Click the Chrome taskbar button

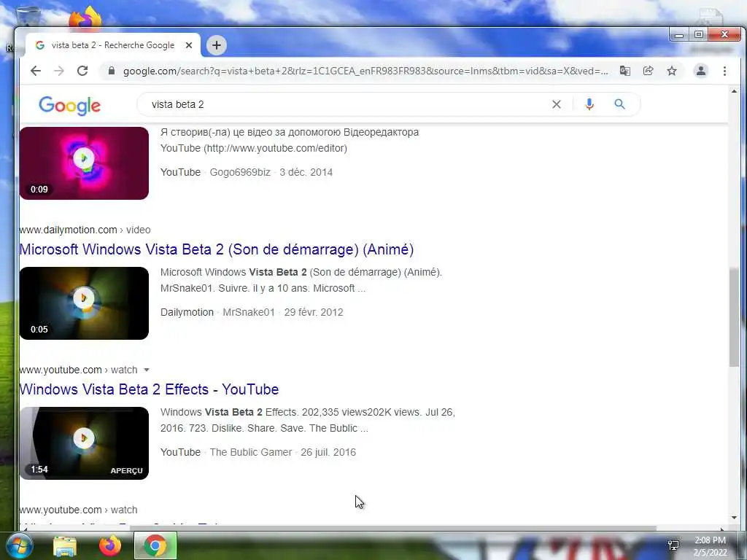pos(155,545)
